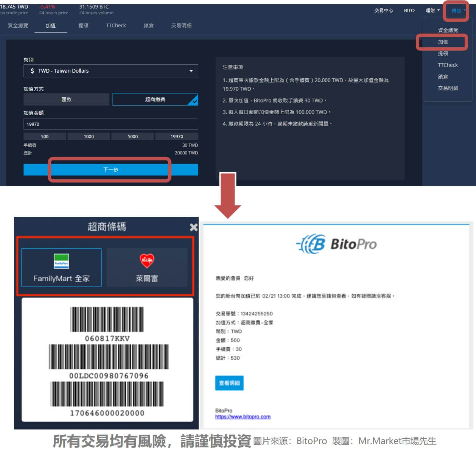Viewport: 476px width, 458px height.
Task: Switch to the 鎖倉 tab
Action: tap(149, 25)
